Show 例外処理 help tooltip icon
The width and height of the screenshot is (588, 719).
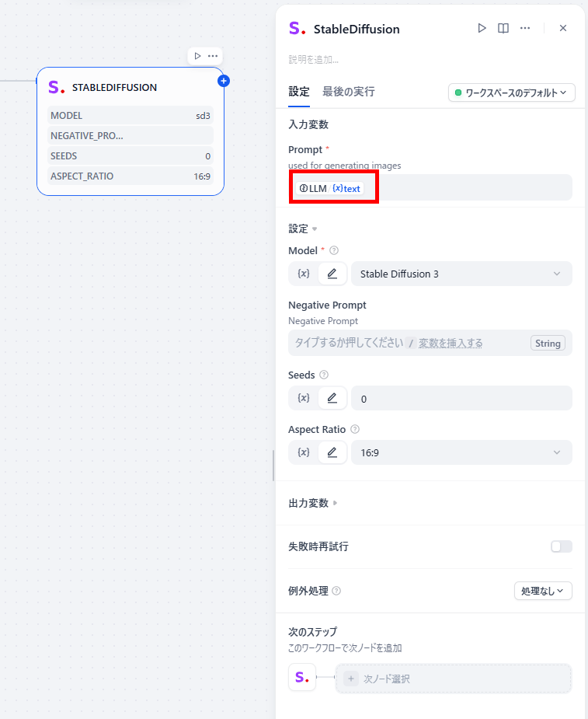[336, 591]
